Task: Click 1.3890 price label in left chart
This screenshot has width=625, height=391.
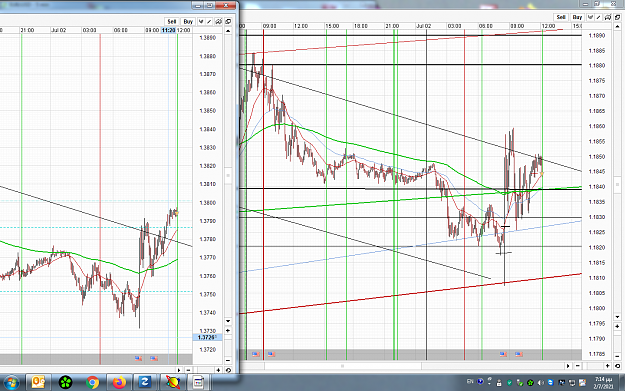Action: (208, 38)
